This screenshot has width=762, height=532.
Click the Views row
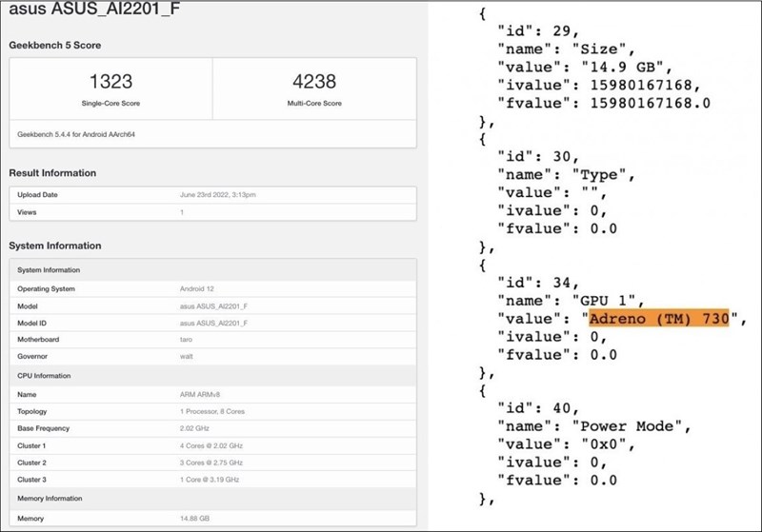coord(211,212)
